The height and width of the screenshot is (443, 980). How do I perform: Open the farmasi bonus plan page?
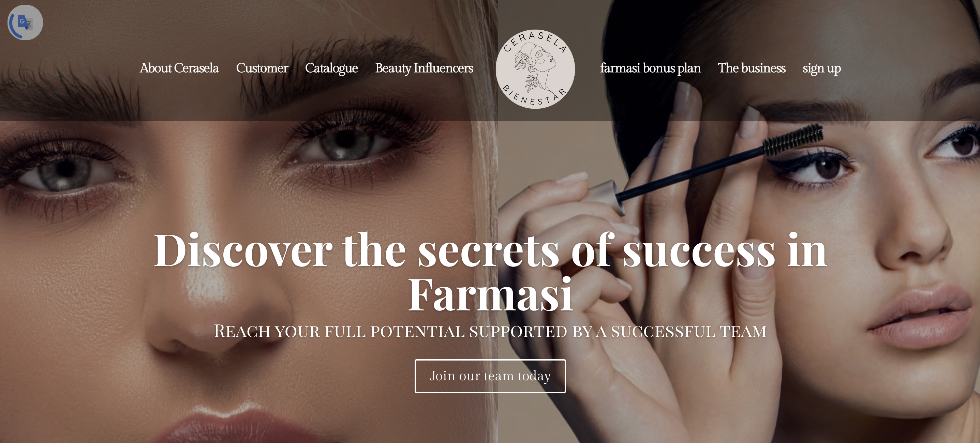click(x=650, y=68)
